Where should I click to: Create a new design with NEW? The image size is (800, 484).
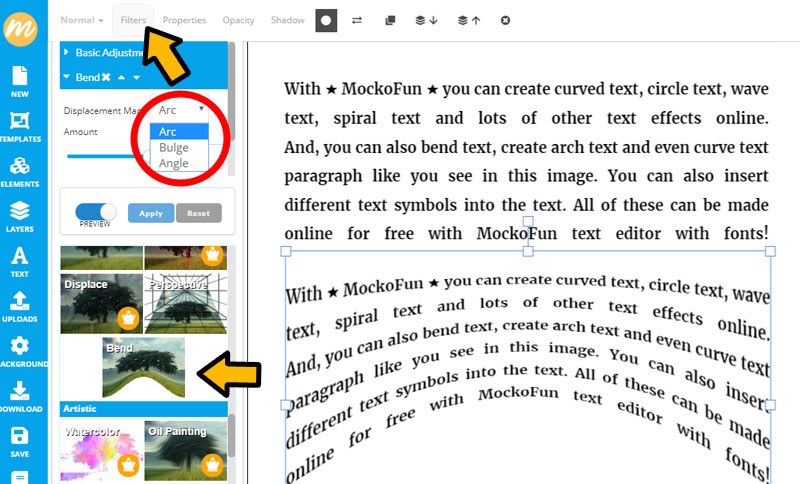point(20,82)
